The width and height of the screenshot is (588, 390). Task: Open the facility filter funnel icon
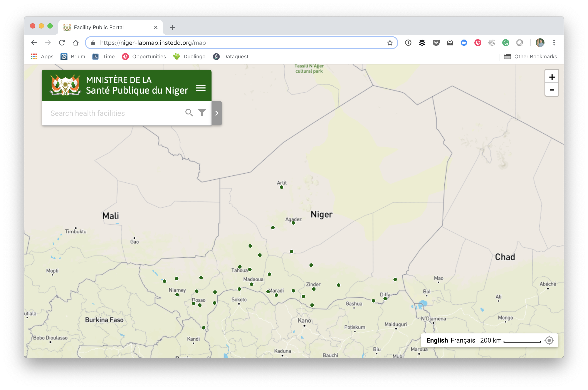coord(202,113)
